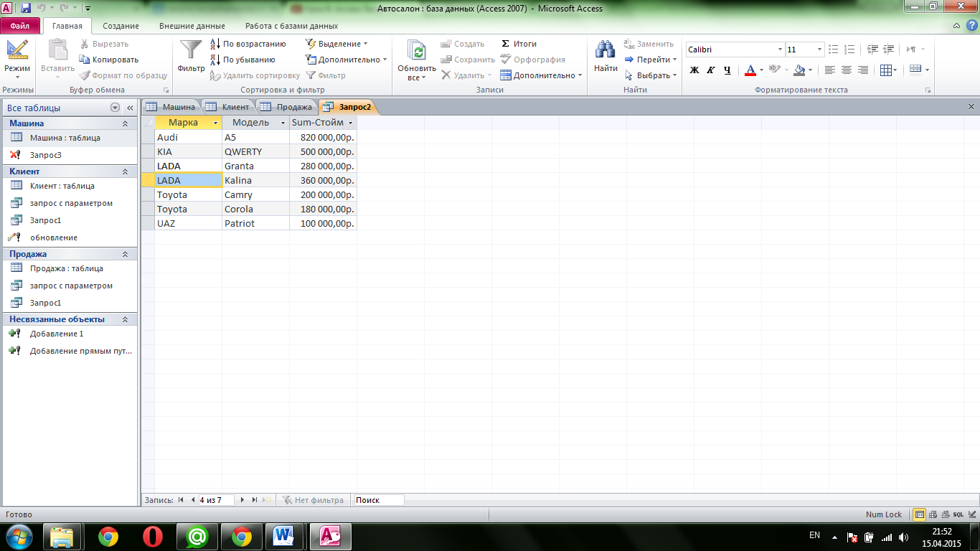Click the Windows Start button
Viewport: 980px width, 551px height.
pyautogui.click(x=19, y=537)
